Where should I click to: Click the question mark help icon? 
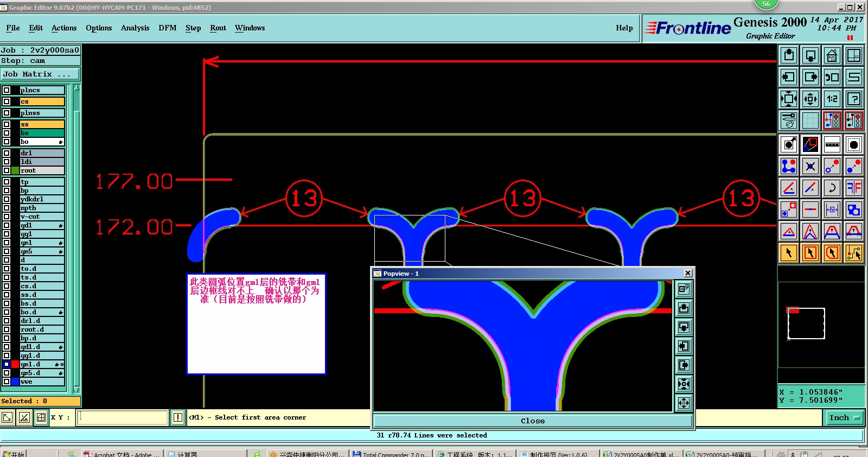click(854, 99)
